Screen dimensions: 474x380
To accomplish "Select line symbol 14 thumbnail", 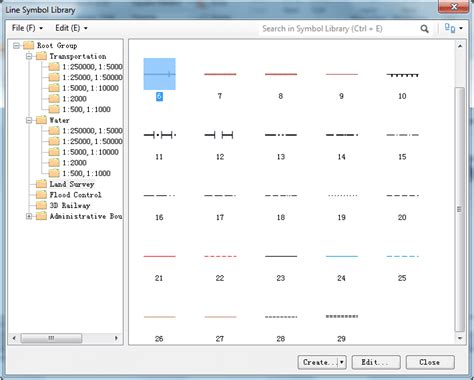I will (342, 135).
